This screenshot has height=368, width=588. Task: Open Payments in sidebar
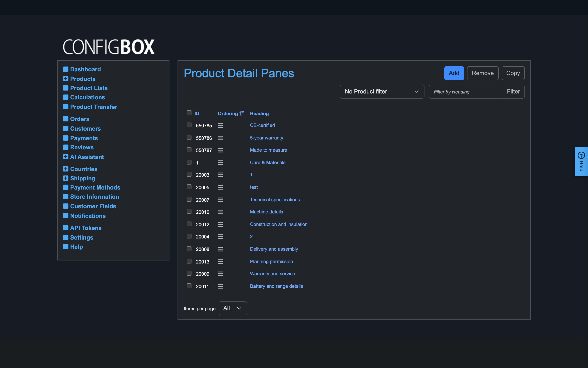pos(84,138)
